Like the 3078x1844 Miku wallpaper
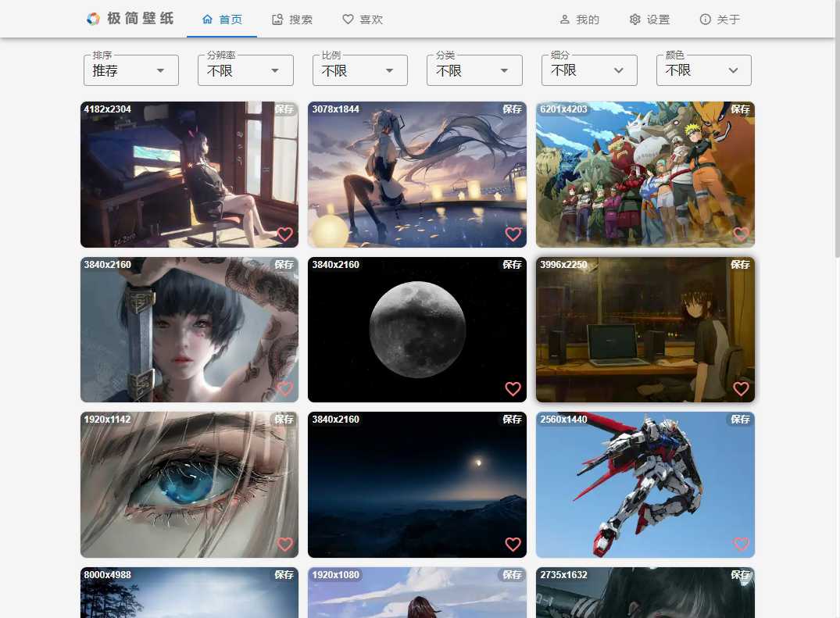Screen dimensions: 840x618 [x=513, y=234]
